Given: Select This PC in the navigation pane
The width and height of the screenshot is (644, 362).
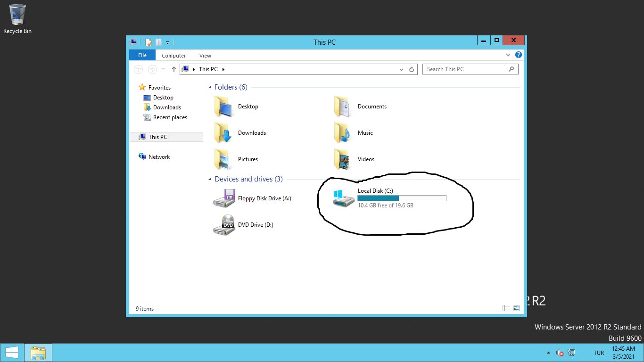Looking at the screenshot, I should (166, 137).
